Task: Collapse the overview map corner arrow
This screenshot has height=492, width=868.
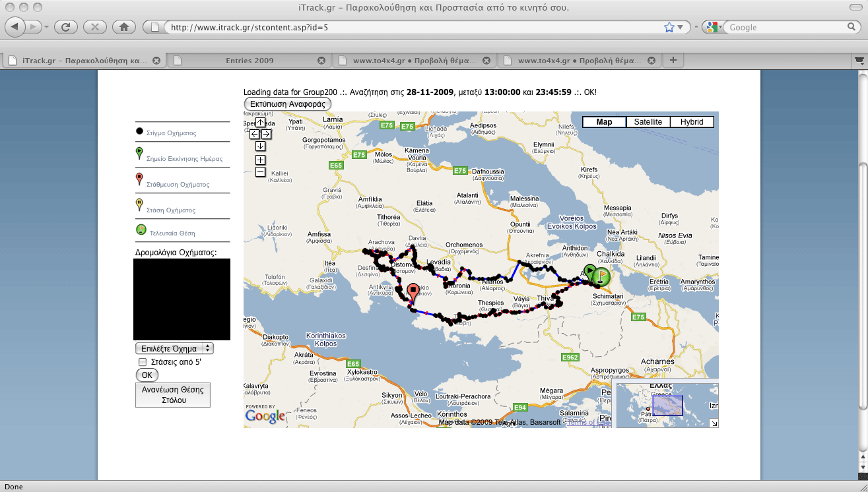Action: click(x=714, y=423)
